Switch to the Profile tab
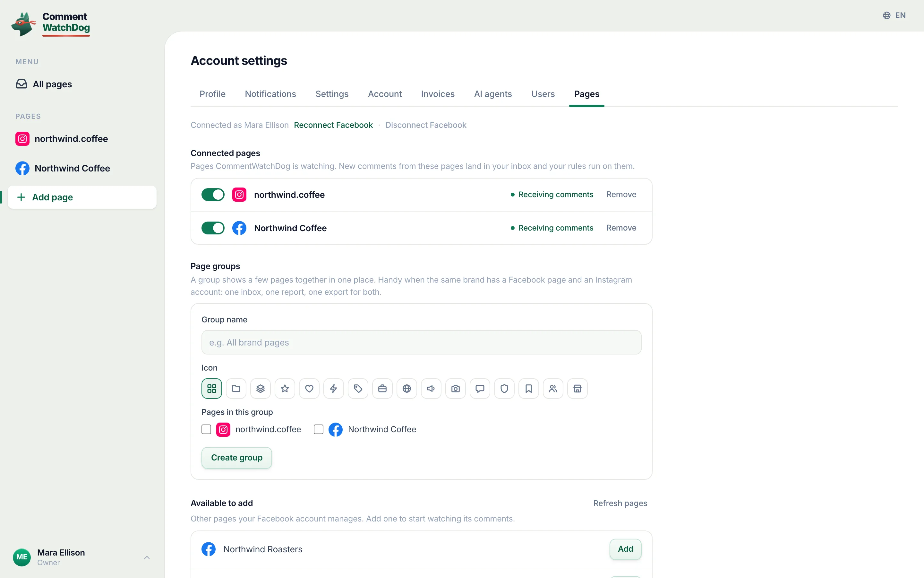924x578 pixels. pyautogui.click(x=213, y=94)
